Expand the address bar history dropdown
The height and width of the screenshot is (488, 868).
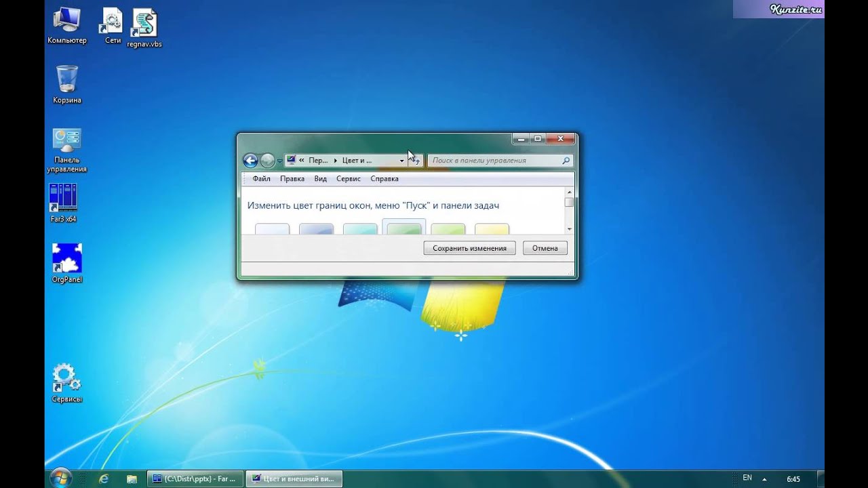pos(401,161)
